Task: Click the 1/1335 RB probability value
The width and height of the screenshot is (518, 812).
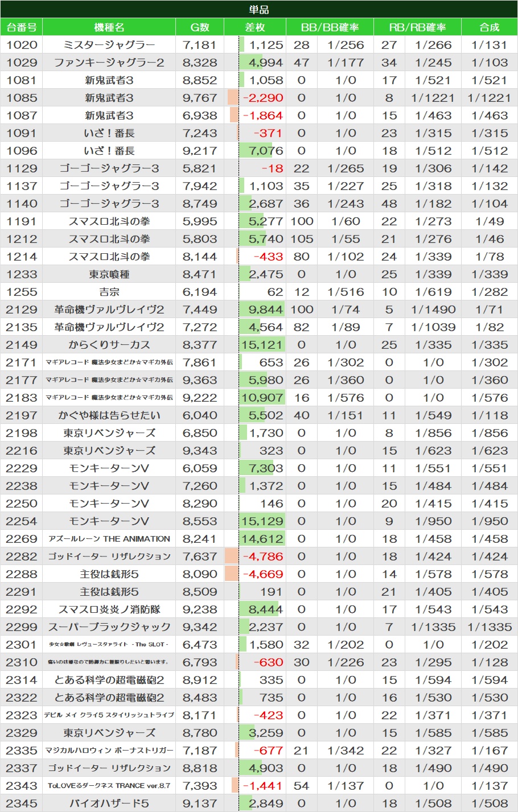Action: 433,627
